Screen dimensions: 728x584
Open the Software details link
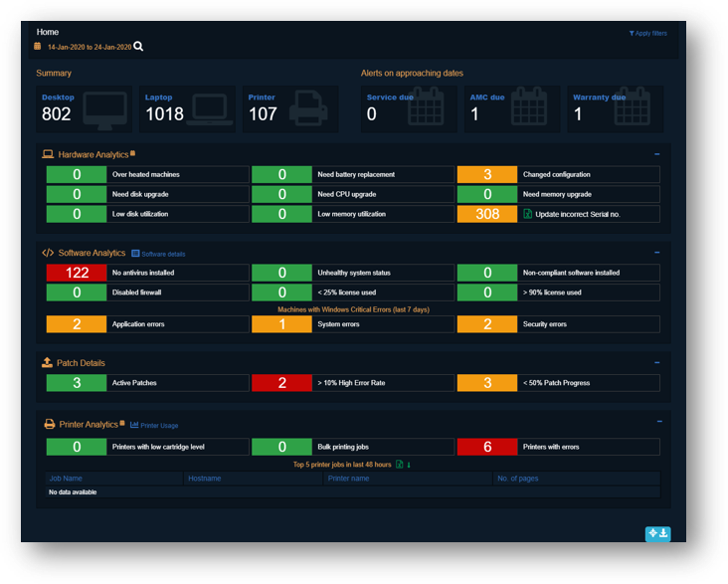[159, 254]
